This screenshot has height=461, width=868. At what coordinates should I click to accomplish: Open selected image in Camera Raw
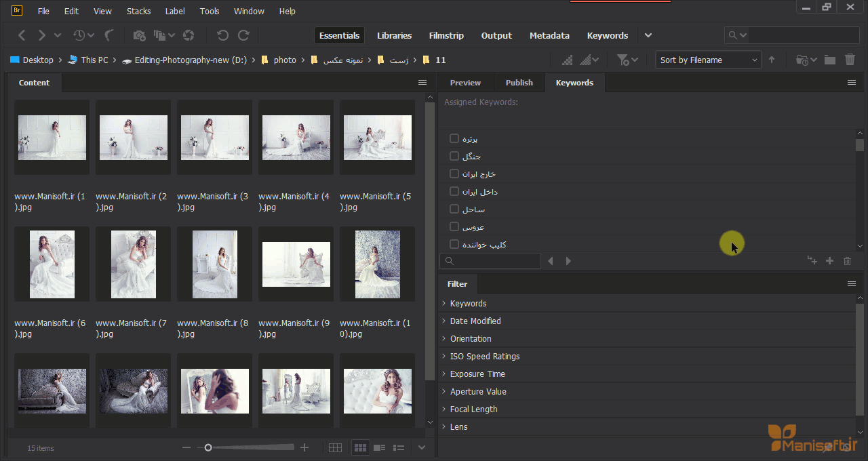[189, 35]
